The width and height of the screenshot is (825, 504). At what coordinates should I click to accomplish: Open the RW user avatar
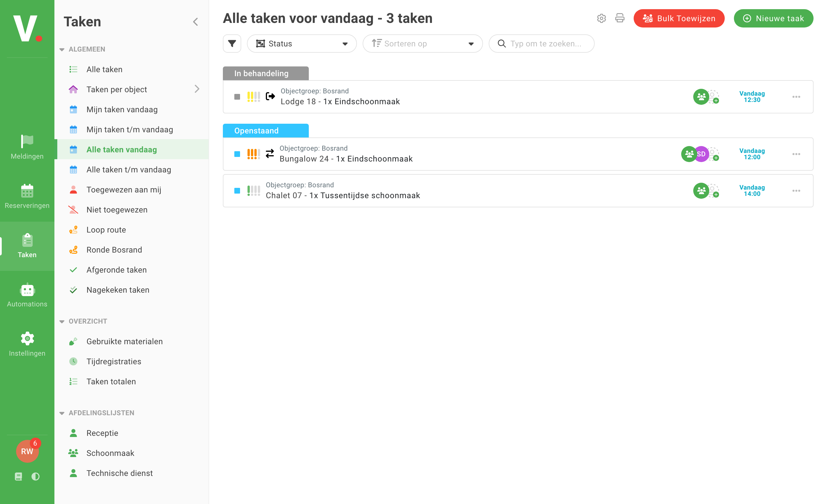click(x=27, y=451)
